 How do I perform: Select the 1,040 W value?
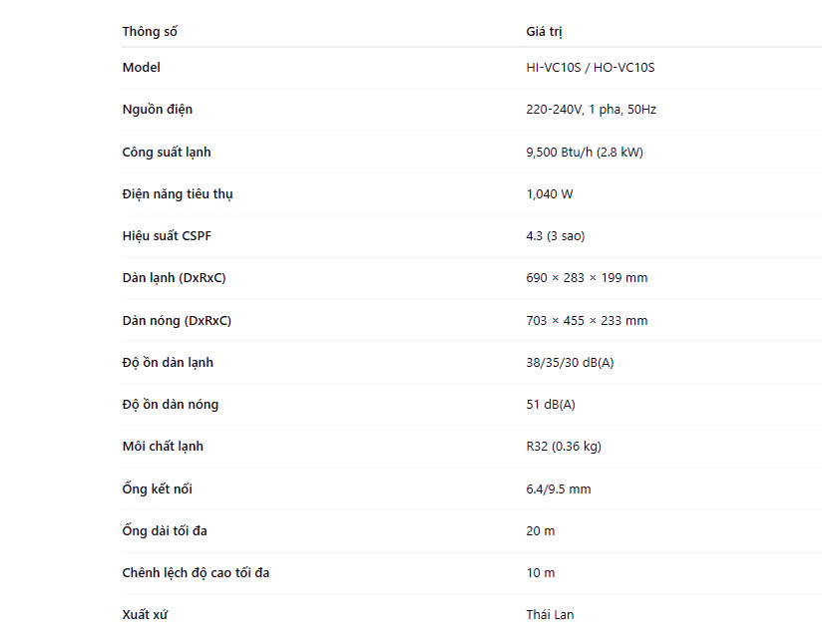(x=550, y=194)
